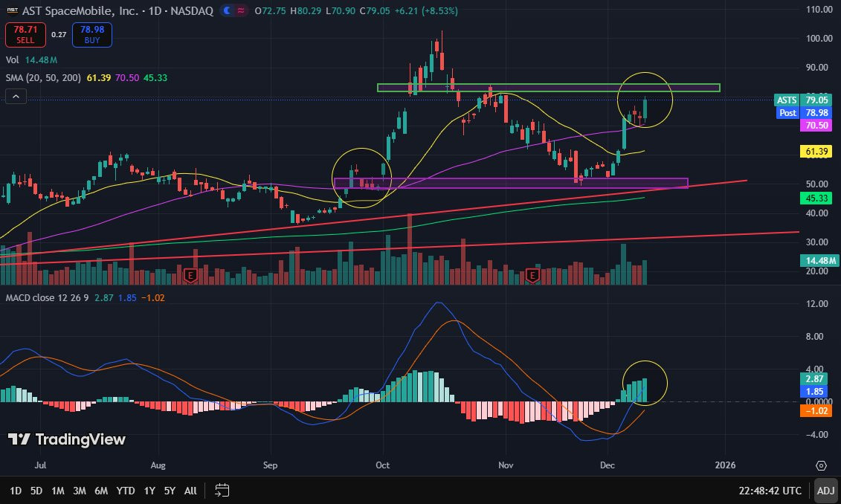The height and width of the screenshot is (504, 841).
Task: Click the AST company logo icon
Action: pyautogui.click(x=12, y=10)
